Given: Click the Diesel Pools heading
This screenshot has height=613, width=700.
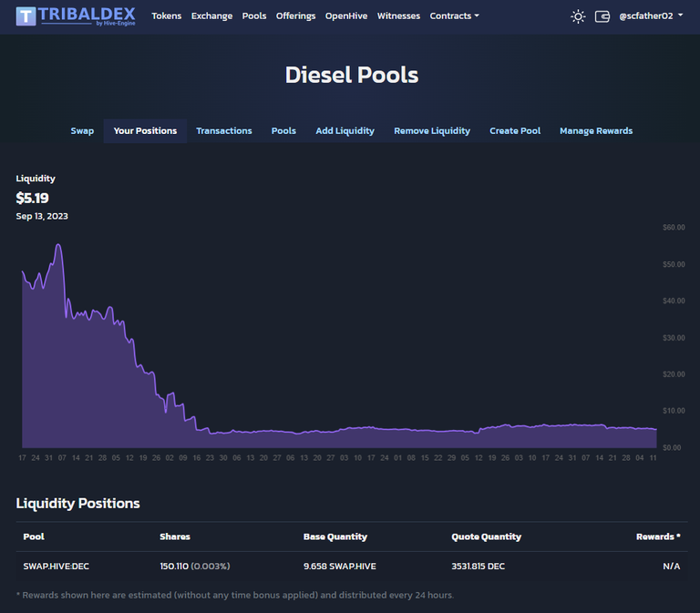Looking at the screenshot, I should coord(352,75).
